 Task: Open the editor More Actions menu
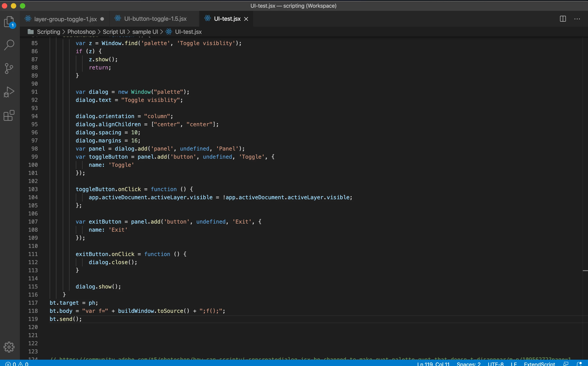tap(577, 19)
